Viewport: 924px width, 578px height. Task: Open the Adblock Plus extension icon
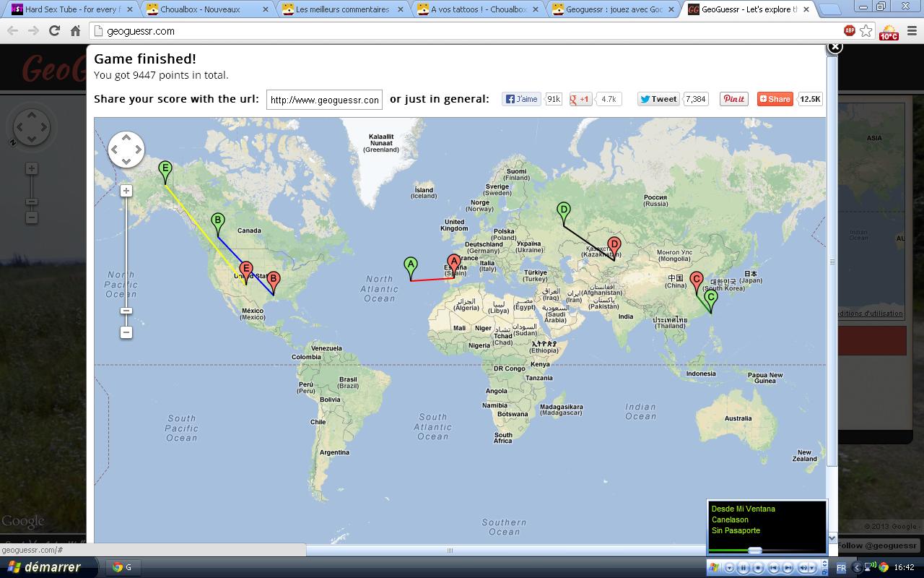tap(850, 31)
